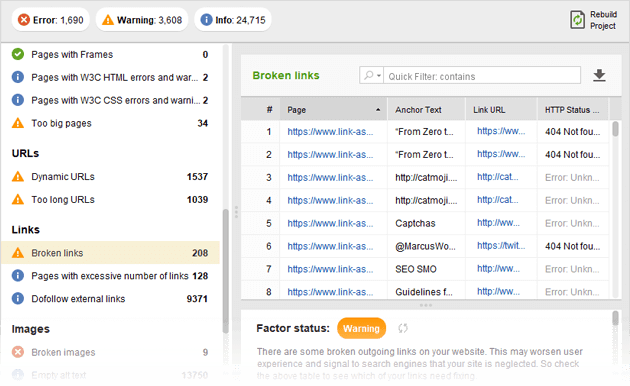Click the warning icon next to Too big pages
This screenshot has height=386, width=630.
(x=18, y=123)
